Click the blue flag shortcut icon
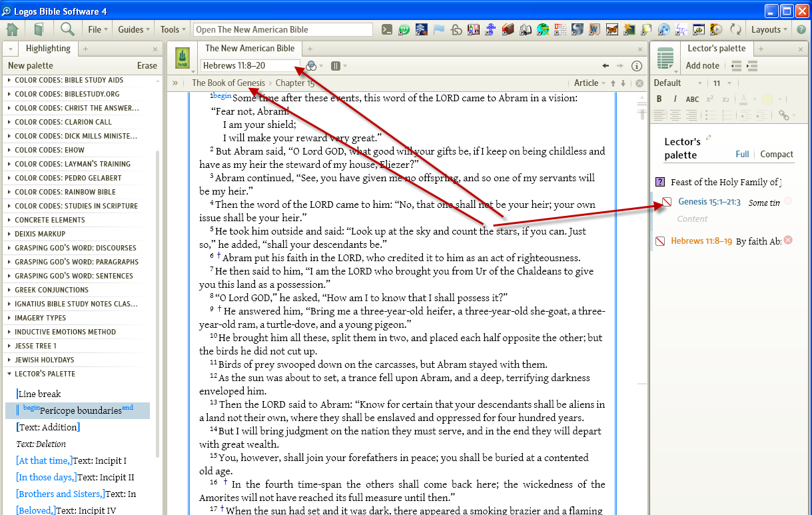Image resolution: width=812 pixels, height=515 pixels. click(x=439, y=29)
